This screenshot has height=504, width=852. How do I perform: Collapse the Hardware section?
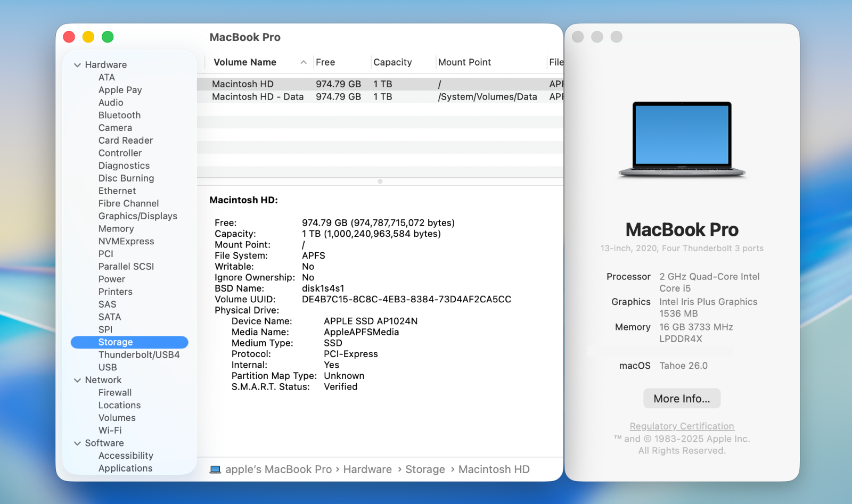coord(78,65)
